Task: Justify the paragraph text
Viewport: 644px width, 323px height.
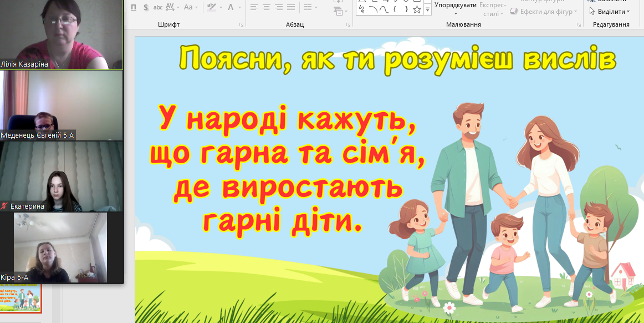Action: 291,7
